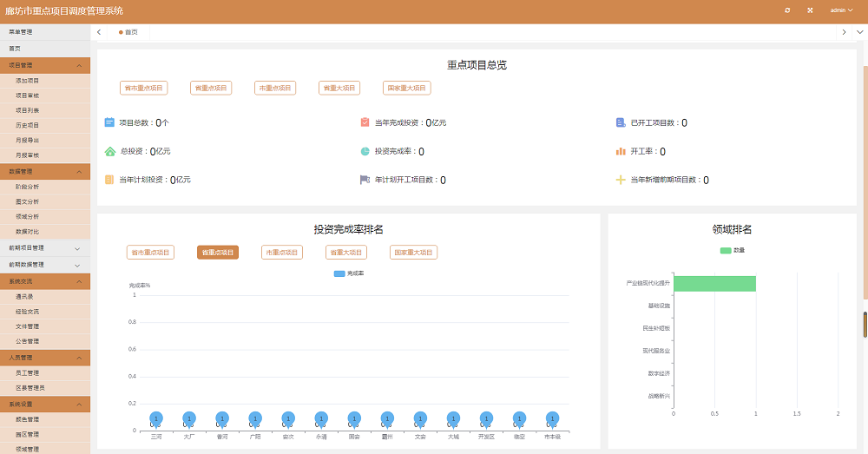
Task: Open 添加项目 in the sidebar menu
Action: [x=28, y=80]
